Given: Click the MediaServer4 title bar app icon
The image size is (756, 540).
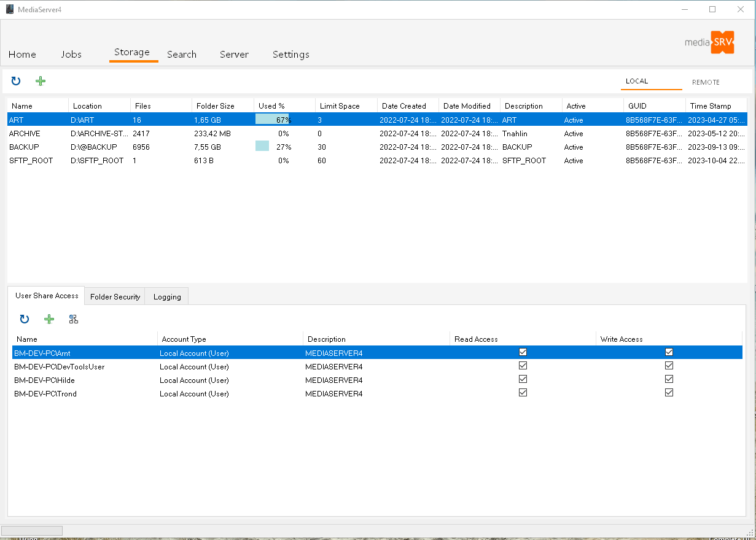Looking at the screenshot, I should (x=9, y=9).
